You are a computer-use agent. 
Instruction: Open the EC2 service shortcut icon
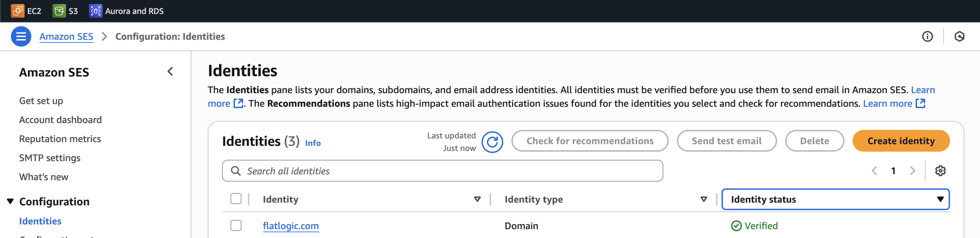click(x=17, y=11)
